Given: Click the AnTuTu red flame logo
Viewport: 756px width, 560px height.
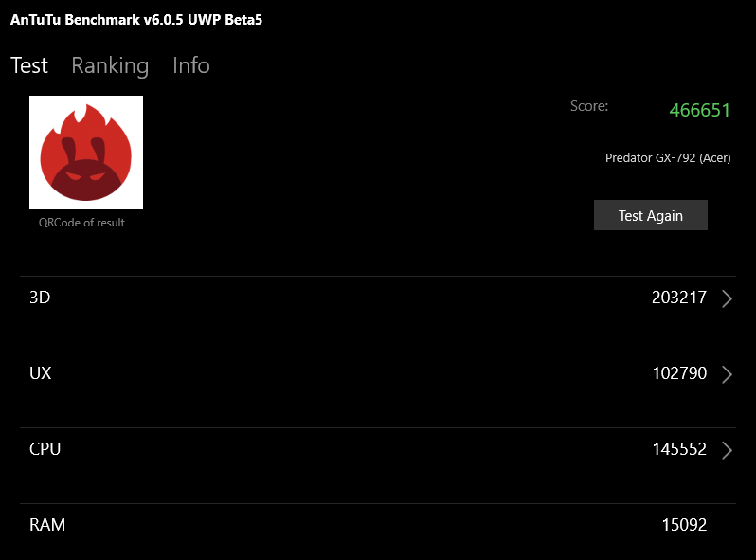Looking at the screenshot, I should [86, 153].
